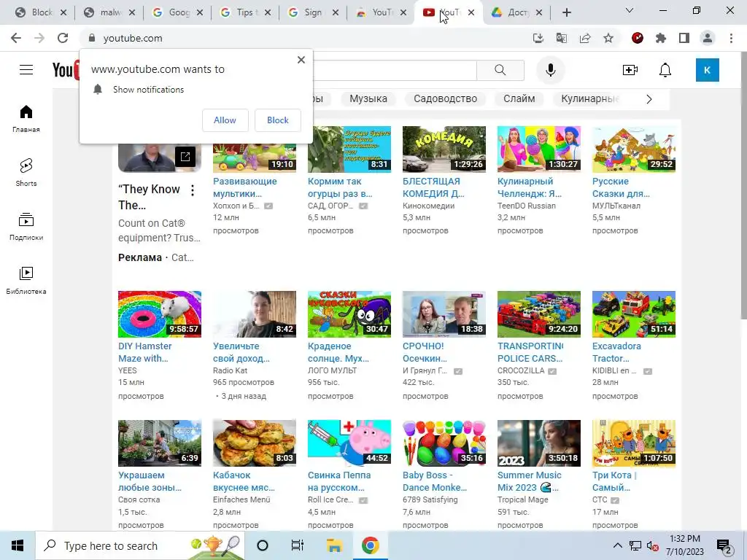Close the notification permission popup
The image size is (747, 560).
tap(301, 60)
